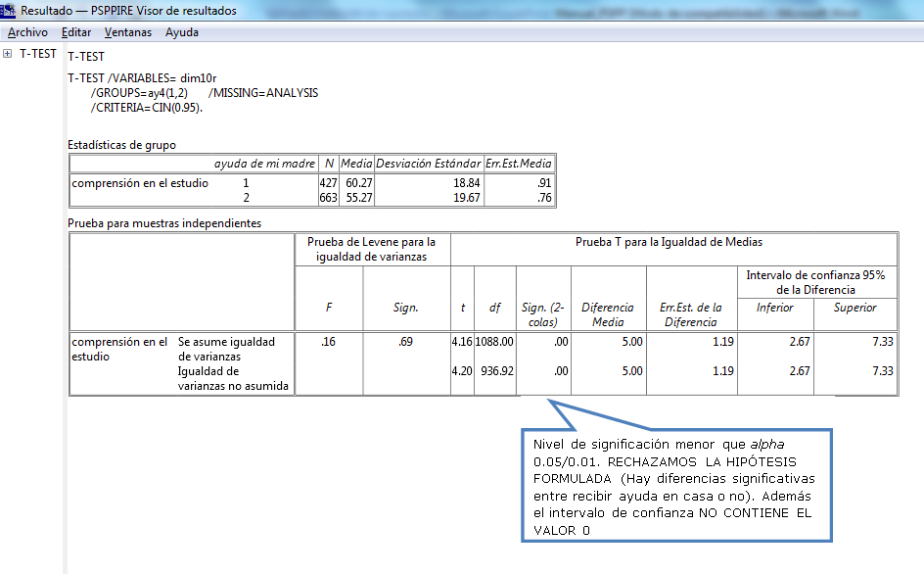Image resolution: width=924 pixels, height=574 pixels.
Task: Select the Levene F value .16
Action: (328, 343)
